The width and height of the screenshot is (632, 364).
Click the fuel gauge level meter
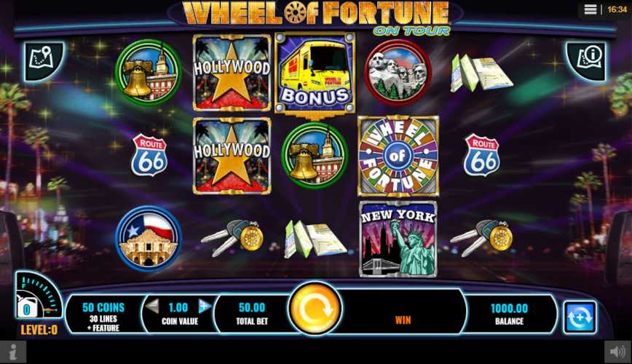click(37, 296)
